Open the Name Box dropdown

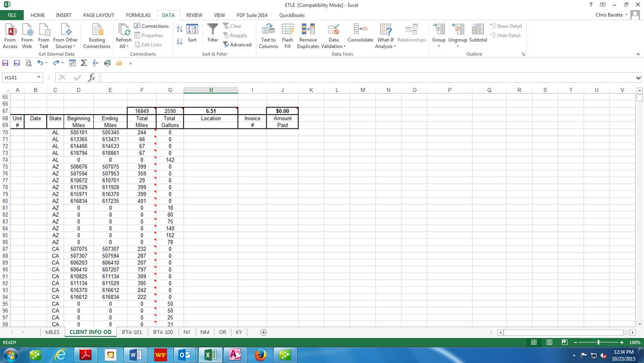[x=39, y=77]
